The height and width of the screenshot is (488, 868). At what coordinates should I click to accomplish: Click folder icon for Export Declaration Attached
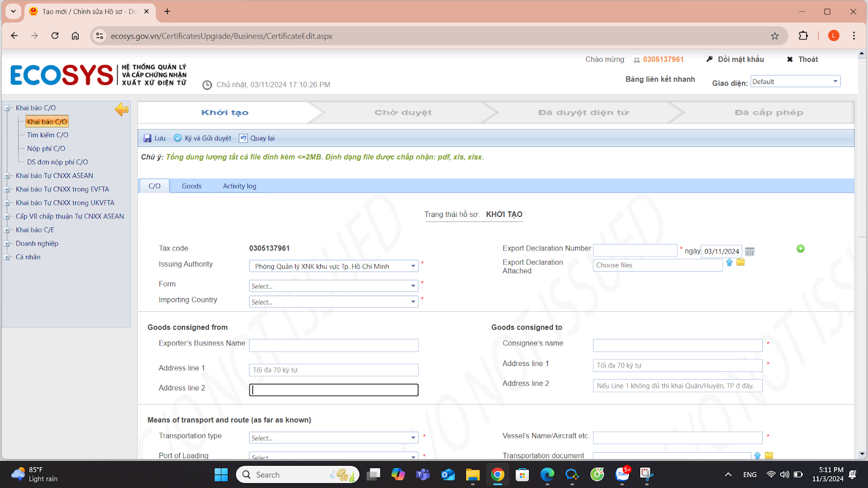[x=741, y=262]
